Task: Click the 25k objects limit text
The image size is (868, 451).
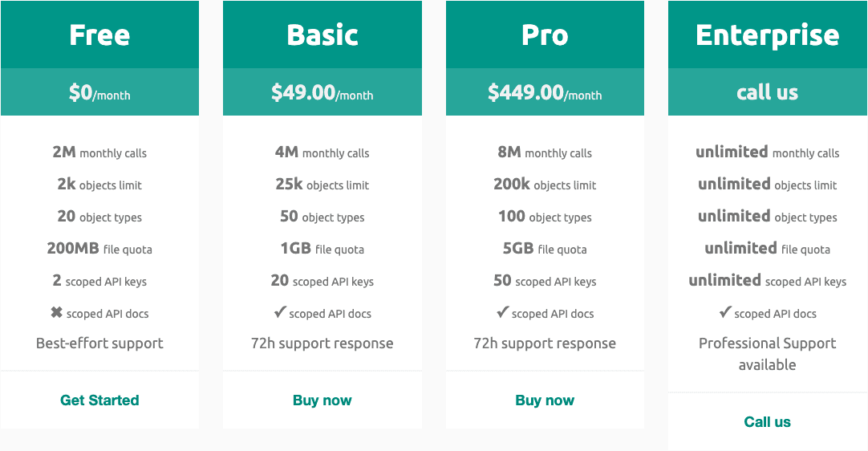Action: [322, 185]
